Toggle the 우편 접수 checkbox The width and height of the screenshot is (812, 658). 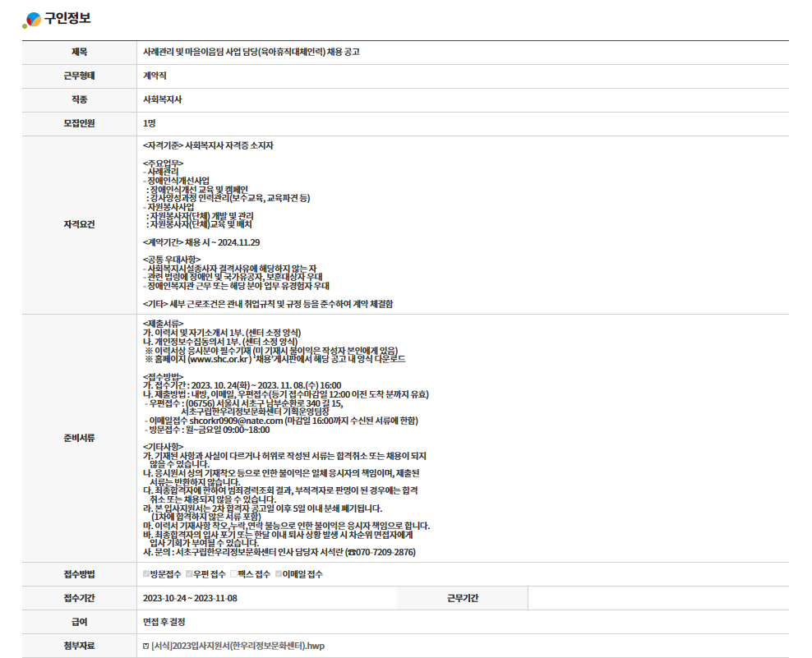tap(189, 574)
